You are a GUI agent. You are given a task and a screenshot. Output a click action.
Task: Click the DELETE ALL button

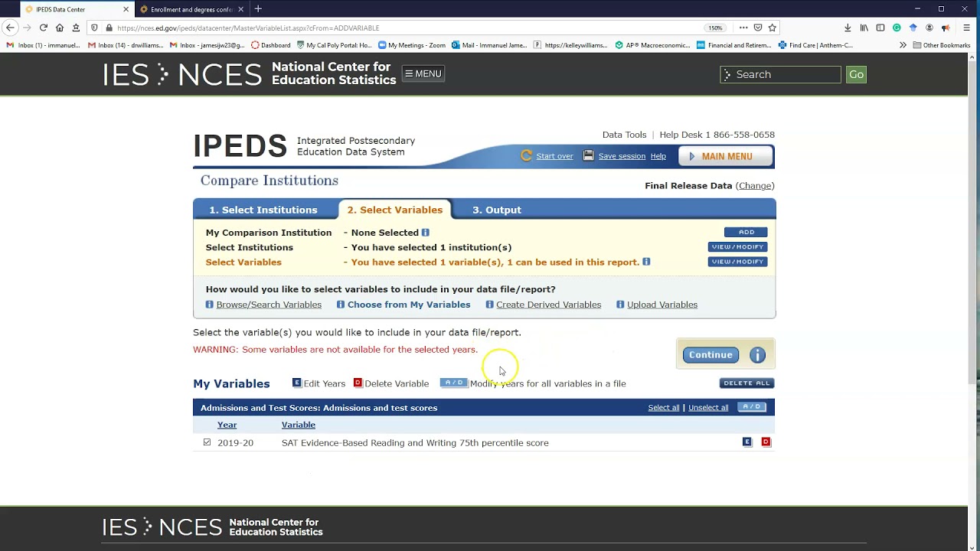pyautogui.click(x=746, y=383)
